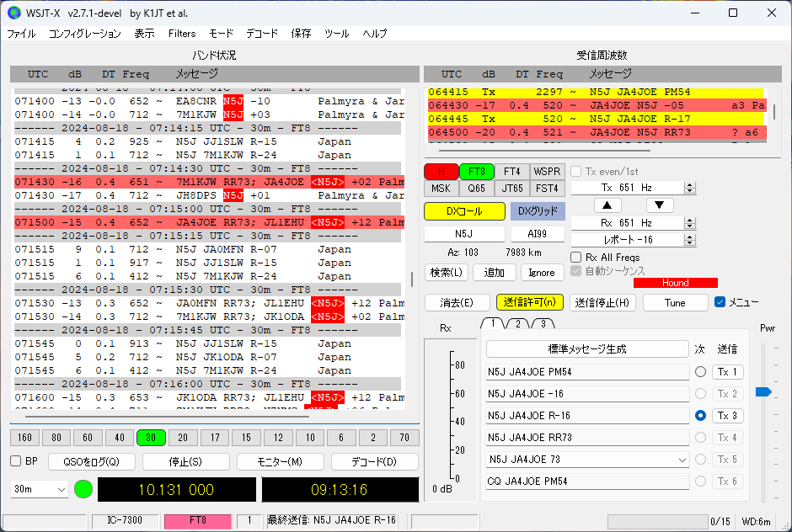Switch to the 15 band button
Image resolution: width=792 pixels, height=532 pixels.
246,438
